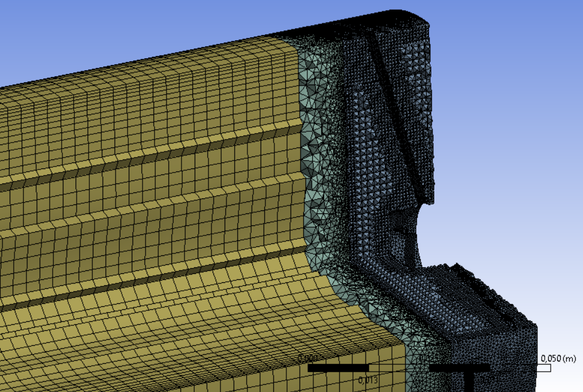Click the "0,050 (m)" scale bar label
The image size is (583, 392).
click(x=558, y=358)
